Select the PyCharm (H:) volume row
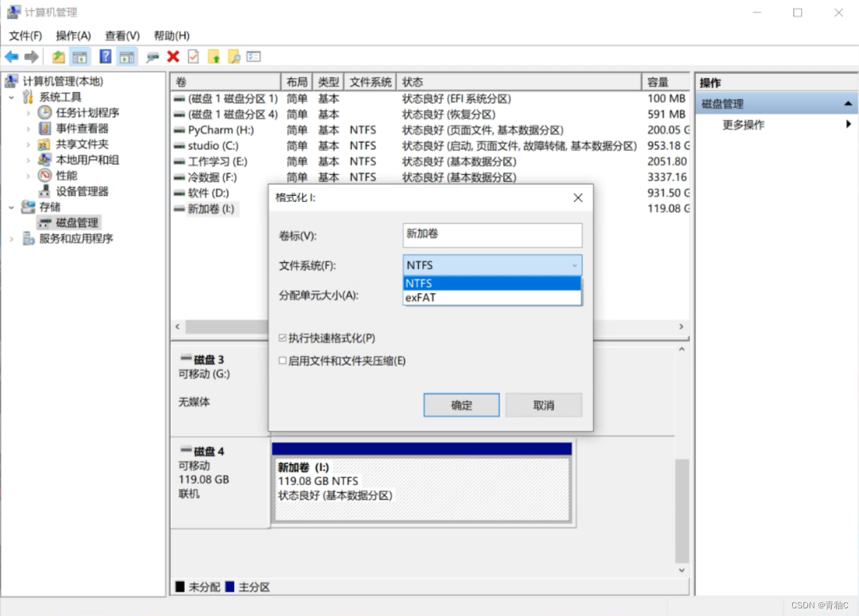 [x=431, y=130]
